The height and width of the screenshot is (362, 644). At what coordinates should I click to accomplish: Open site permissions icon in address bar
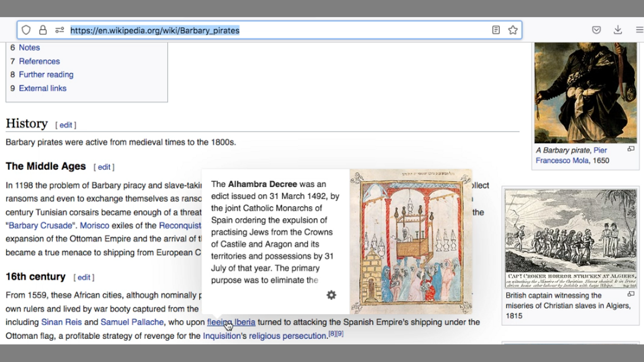(59, 30)
